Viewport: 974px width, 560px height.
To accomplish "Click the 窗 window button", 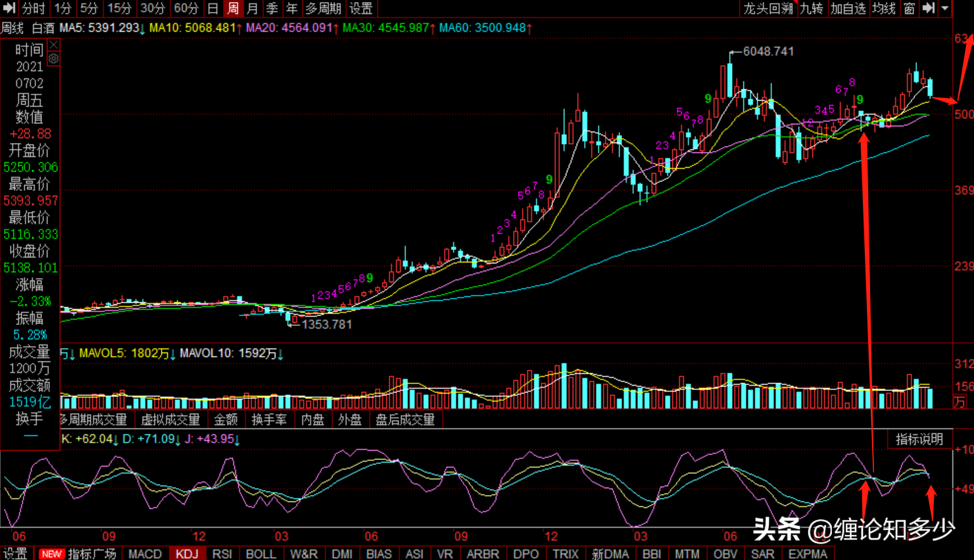I will (x=910, y=8).
